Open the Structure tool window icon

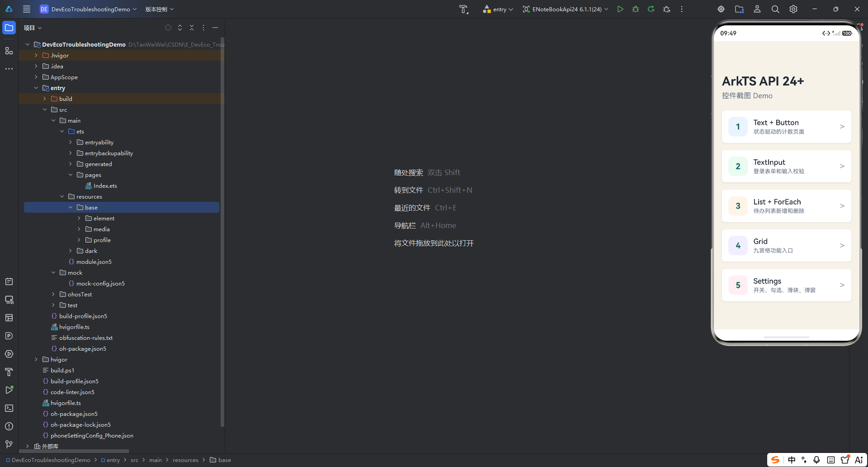click(9, 51)
